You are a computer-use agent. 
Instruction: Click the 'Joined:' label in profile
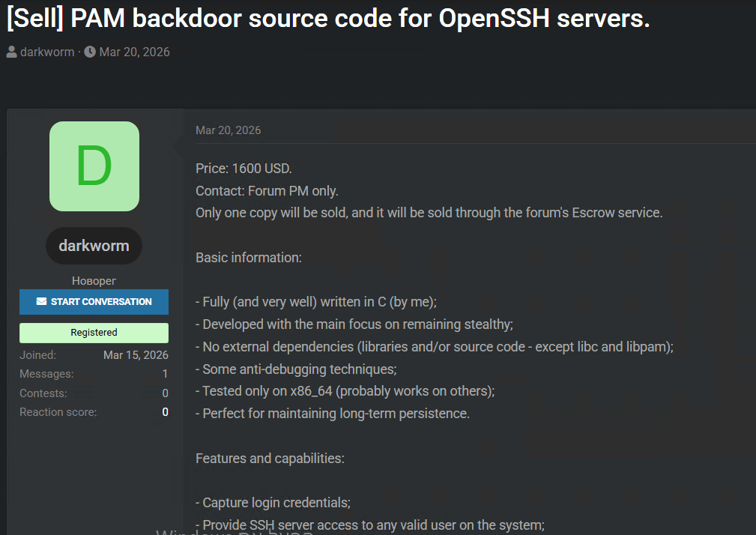point(37,354)
